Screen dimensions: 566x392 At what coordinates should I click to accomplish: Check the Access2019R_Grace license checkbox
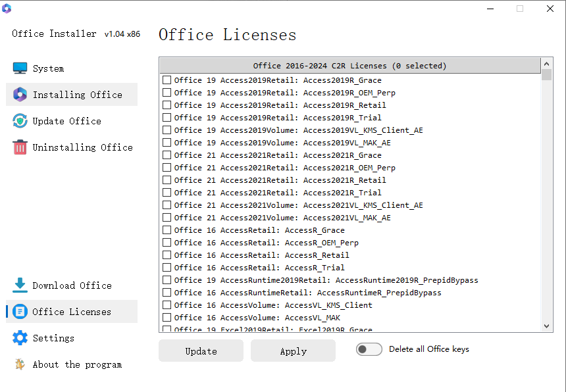coord(167,80)
